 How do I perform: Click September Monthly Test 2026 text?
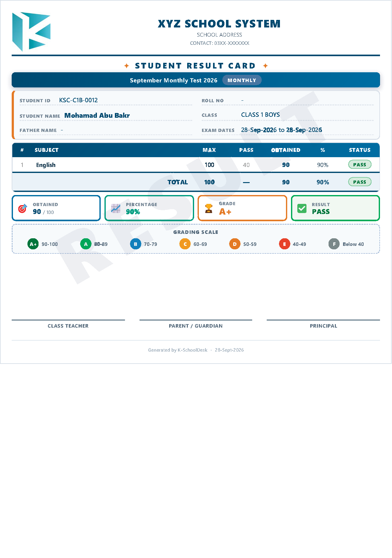pos(174,80)
